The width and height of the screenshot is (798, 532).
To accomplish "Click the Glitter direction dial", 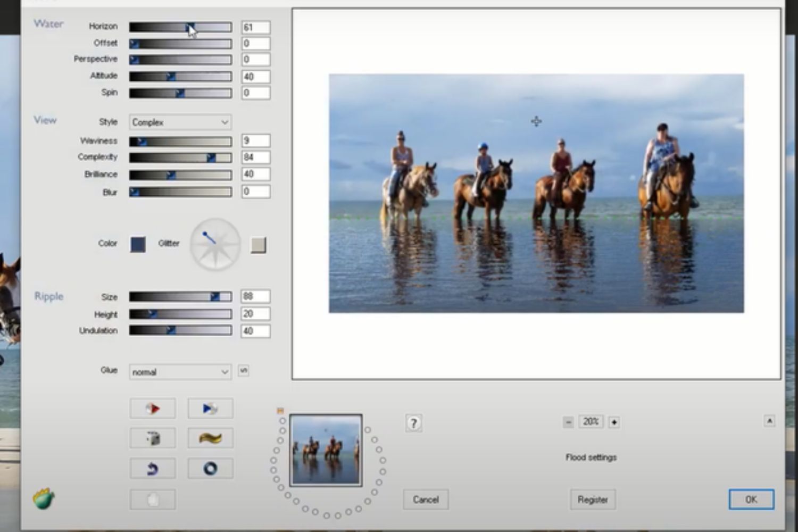I will click(x=215, y=245).
